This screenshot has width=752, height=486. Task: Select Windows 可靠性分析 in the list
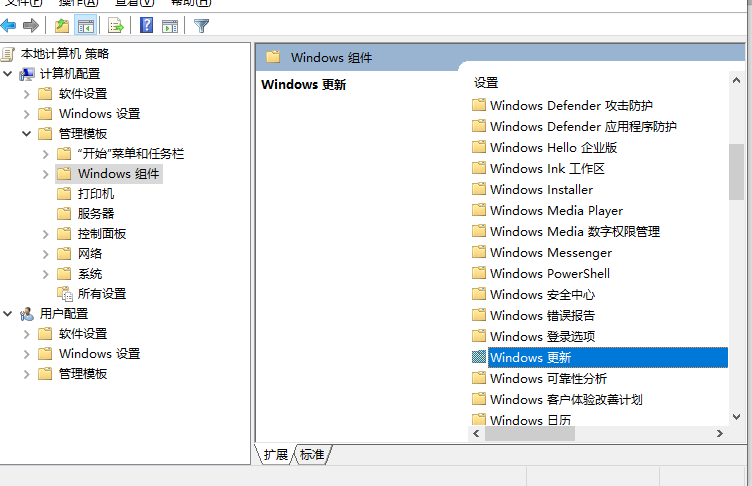549,378
